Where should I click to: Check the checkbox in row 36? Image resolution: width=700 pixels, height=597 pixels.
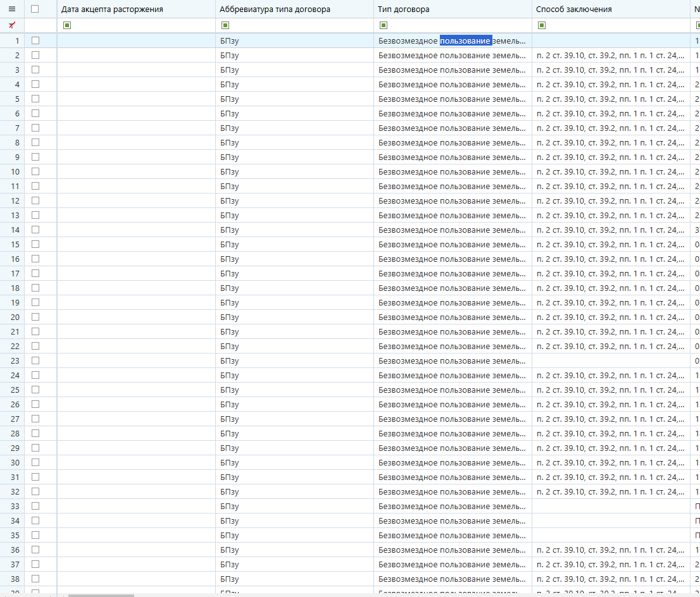pyautogui.click(x=35, y=550)
